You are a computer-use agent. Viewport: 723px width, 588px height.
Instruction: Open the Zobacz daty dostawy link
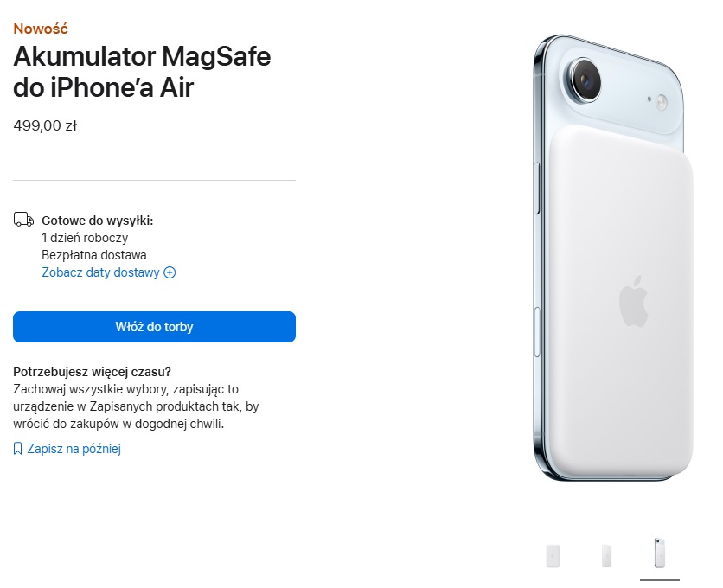[x=100, y=272]
